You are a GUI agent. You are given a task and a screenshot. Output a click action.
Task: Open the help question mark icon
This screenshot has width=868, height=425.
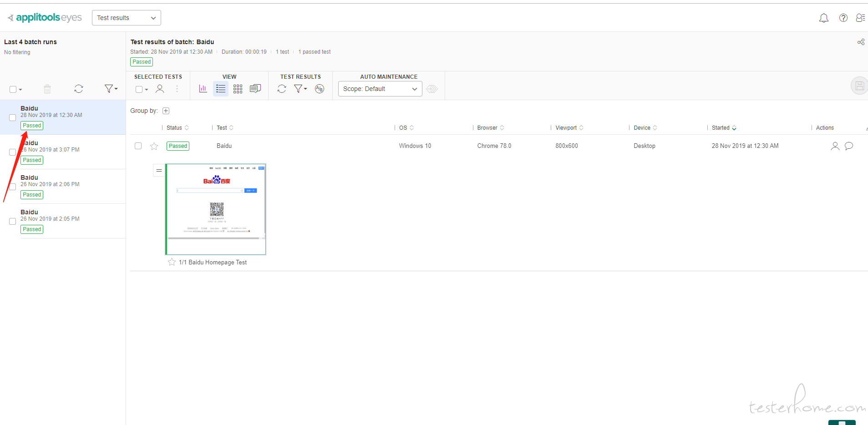point(843,18)
